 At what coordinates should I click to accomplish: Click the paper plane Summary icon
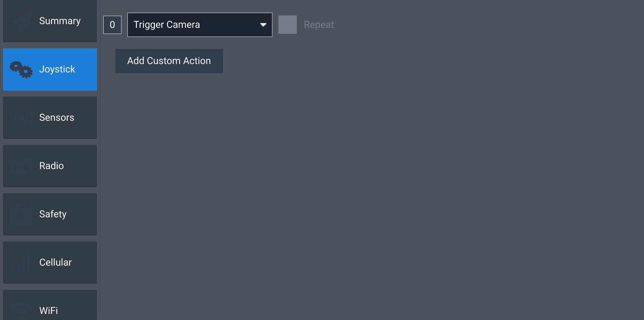21,21
